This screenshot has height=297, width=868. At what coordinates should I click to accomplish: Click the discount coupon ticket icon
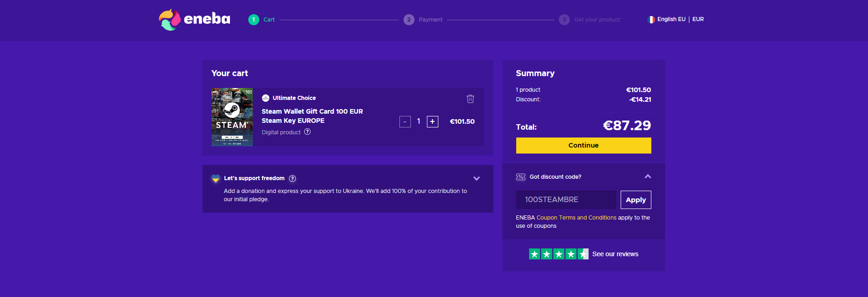tap(521, 177)
